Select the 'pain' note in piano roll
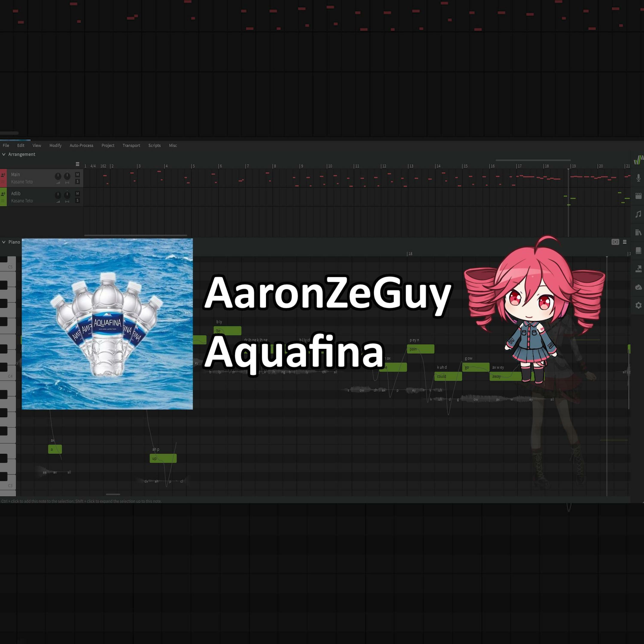The image size is (644, 644). tap(420, 349)
